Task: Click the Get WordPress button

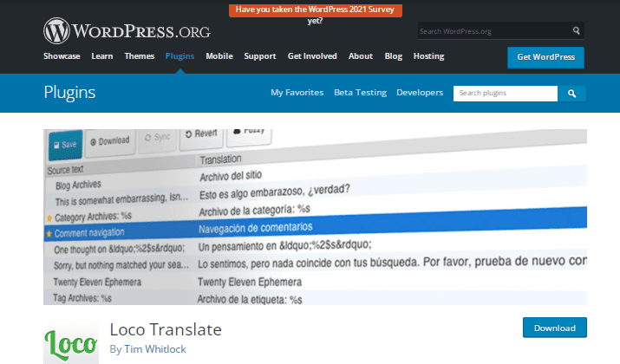Action: (x=545, y=57)
